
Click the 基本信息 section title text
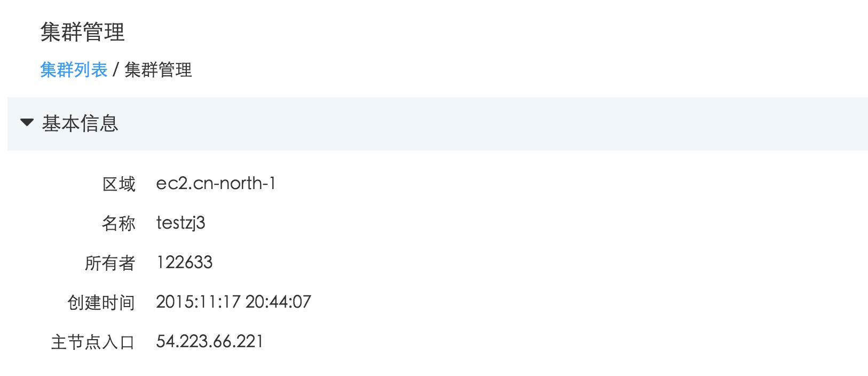pyautogui.click(x=80, y=123)
